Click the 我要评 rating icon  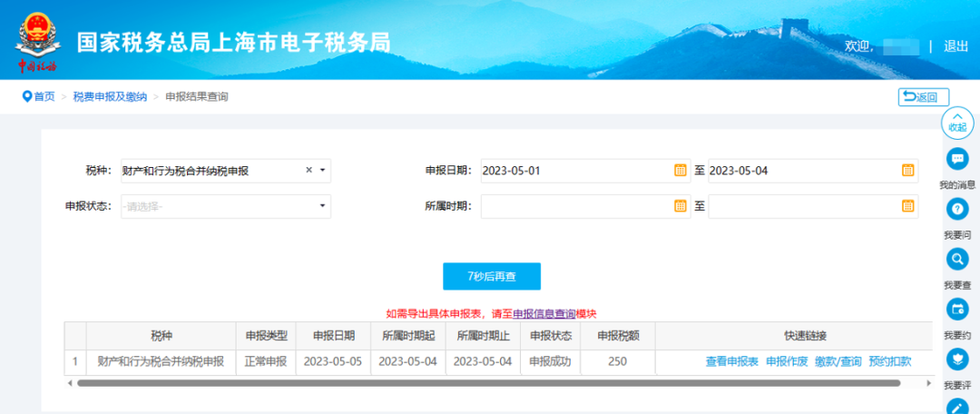pyautogui.click(x=957, y=360)
